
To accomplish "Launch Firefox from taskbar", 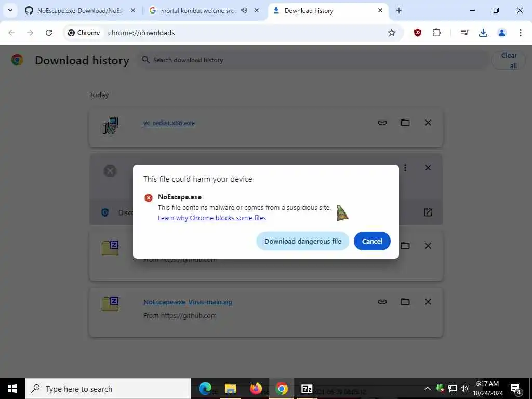I will coord(256,389).
